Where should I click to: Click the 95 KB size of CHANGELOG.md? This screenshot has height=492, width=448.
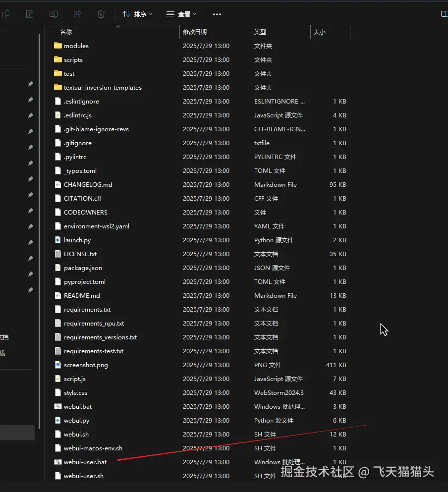338,184
